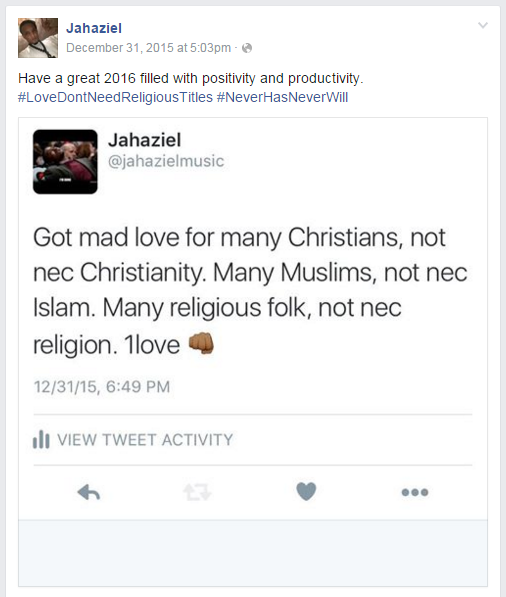Click the 12/31/15, 6:49 PM tweet timestamp
Screen dimensions: 506x597
[102, 387]
